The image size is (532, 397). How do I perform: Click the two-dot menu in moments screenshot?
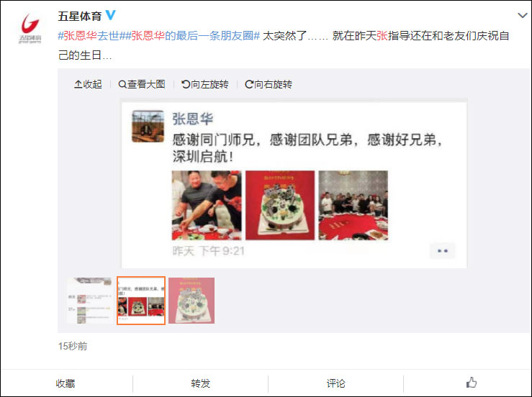[x=443, y=251]
